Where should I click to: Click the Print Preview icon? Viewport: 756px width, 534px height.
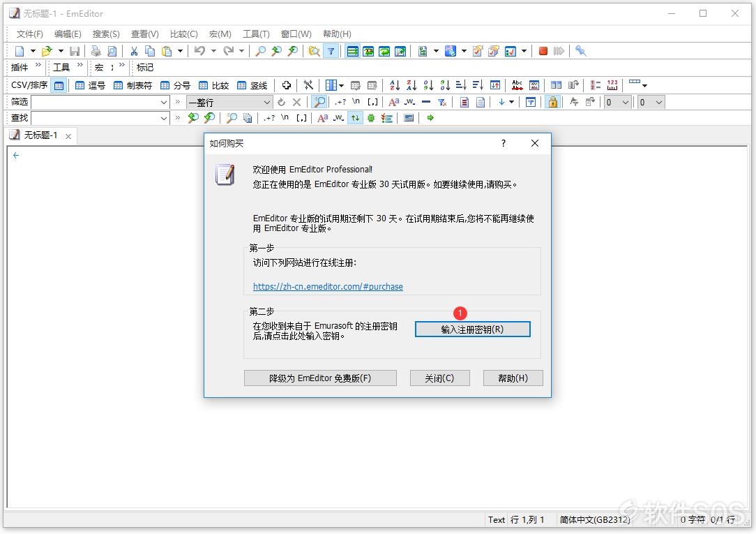pyautogui.click(x=112, y=51)
